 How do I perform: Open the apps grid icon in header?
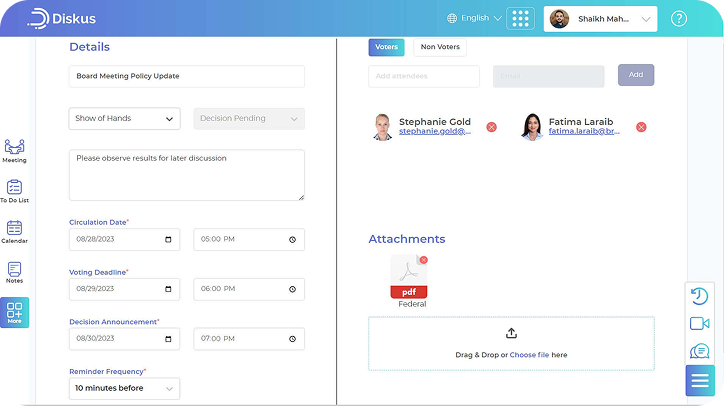click(x=520, y=18)
